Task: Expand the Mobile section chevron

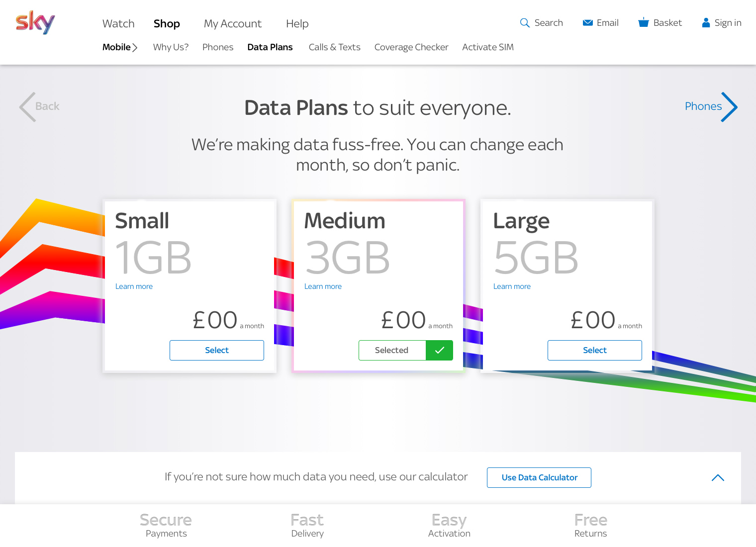Action: coord(135,48)
